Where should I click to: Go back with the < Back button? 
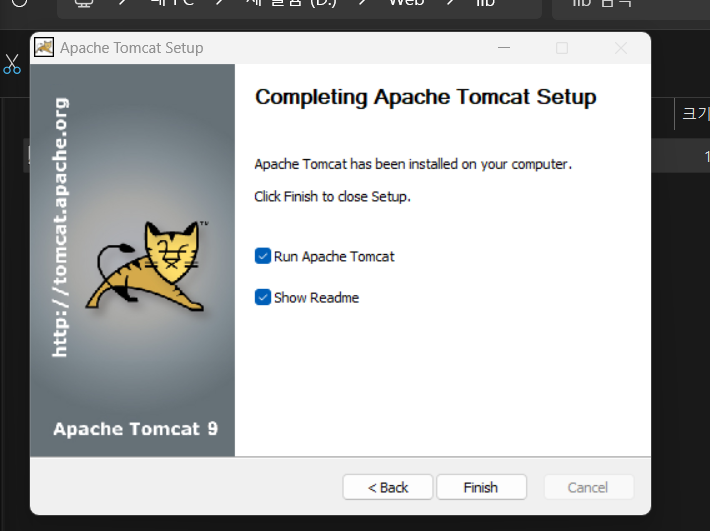[388, 487]
